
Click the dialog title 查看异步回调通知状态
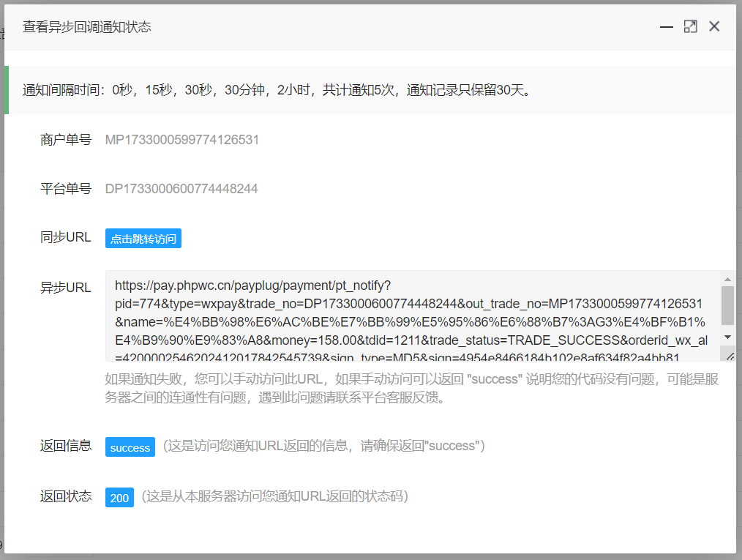click(87, 27)
